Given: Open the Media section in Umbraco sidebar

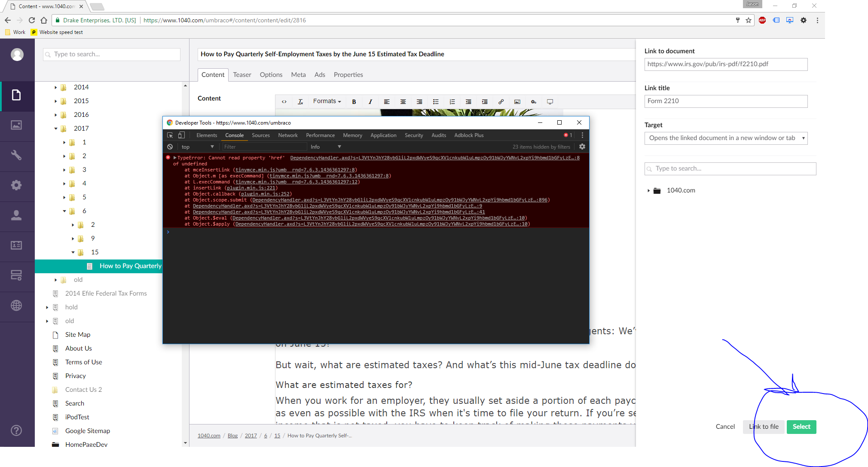Looking at the screenshot, I should pos(16,125).
